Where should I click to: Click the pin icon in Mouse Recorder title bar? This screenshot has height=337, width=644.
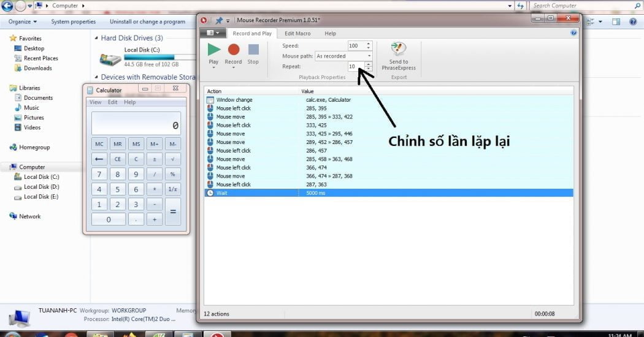(218, 20)
